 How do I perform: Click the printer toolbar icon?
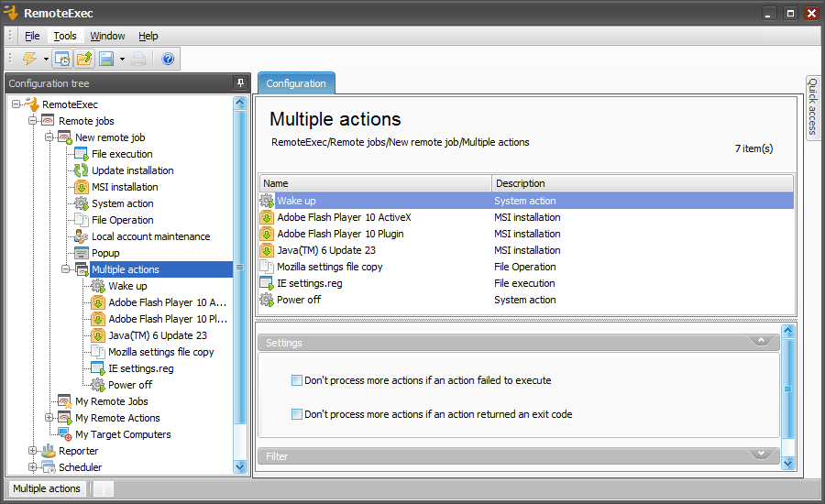point(138,59)
